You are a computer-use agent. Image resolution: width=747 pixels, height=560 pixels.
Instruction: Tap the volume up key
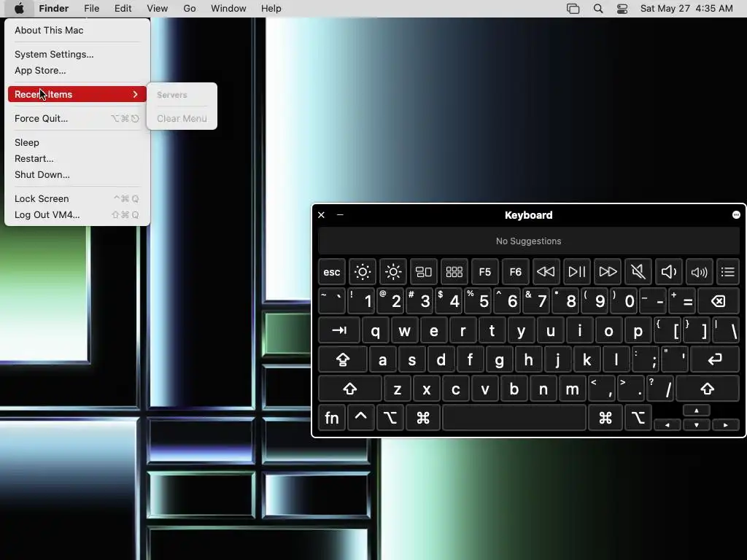pos(700,272)
